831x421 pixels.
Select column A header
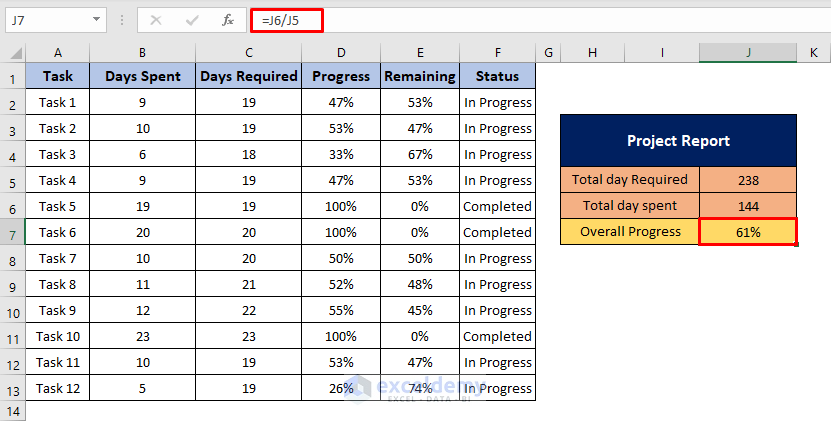58,52
